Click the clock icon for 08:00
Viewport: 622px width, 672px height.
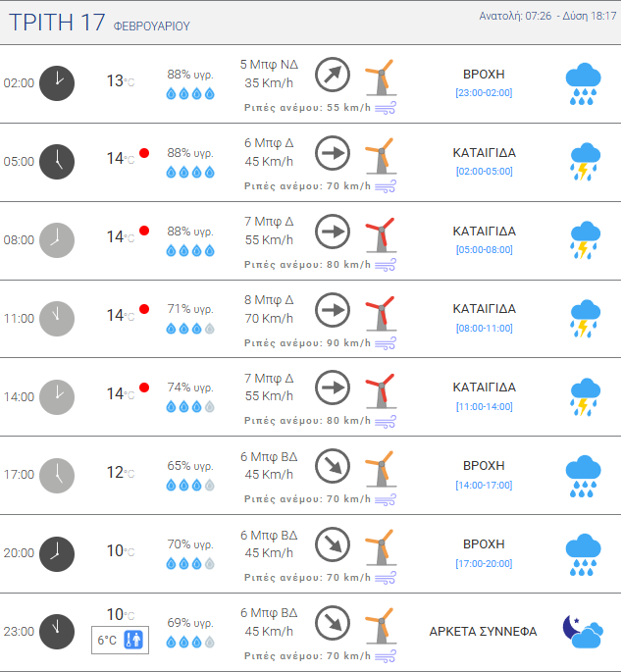[x=57, y=239]
